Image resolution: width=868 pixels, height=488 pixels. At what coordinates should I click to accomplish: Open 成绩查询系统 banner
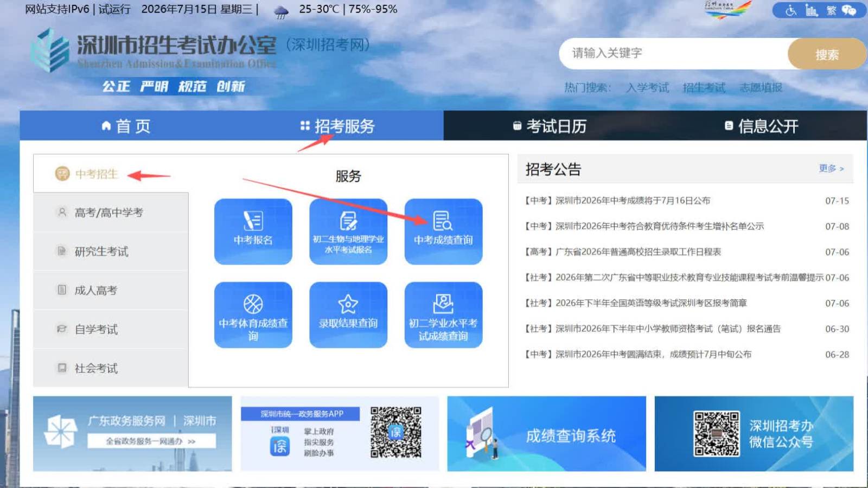click(x=547, y=434)
